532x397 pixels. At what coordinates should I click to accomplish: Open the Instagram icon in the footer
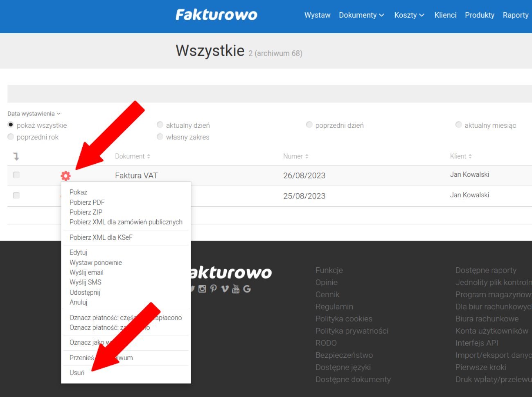[x=202, y=289]
